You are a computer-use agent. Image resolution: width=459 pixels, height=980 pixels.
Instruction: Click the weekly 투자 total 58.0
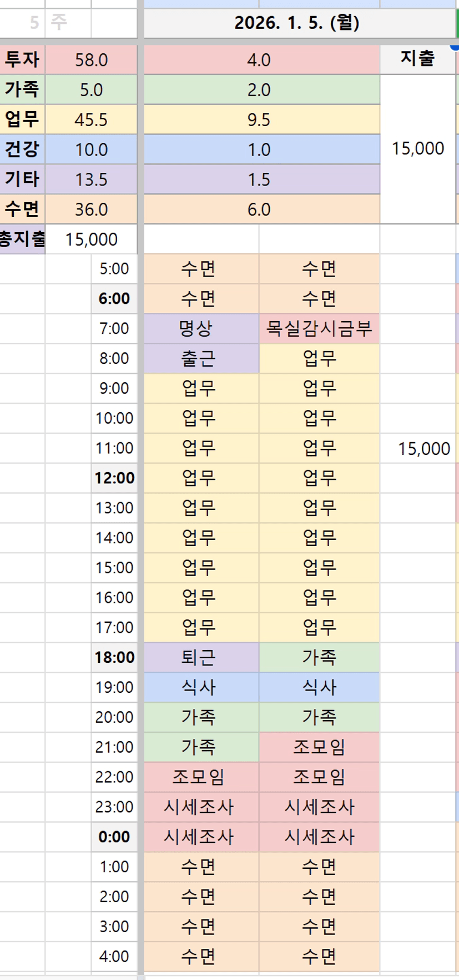(x=91, y=60)
